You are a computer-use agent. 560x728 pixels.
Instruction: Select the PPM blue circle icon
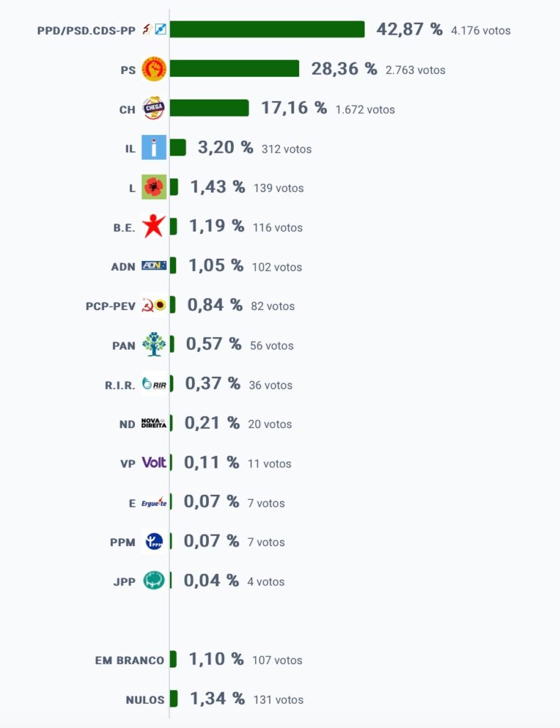pyautogui.click(x=154, y=541)
